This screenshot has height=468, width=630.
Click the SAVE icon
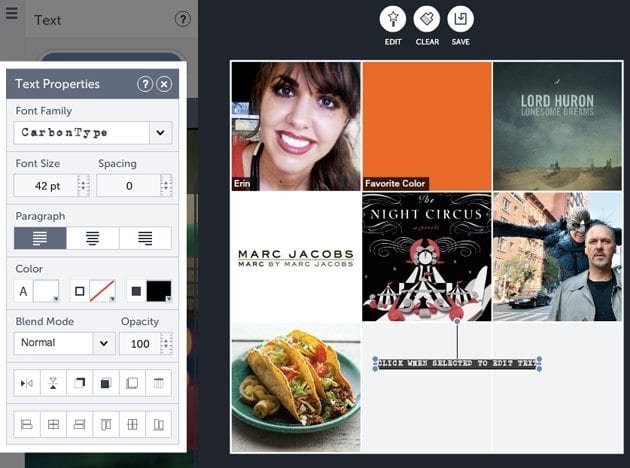click(x=460, y=19)
